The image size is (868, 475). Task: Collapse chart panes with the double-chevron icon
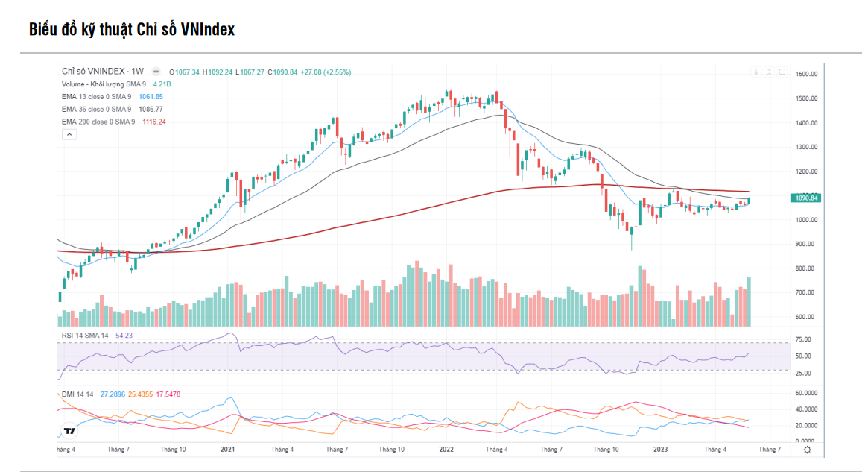tap(768, 72)
